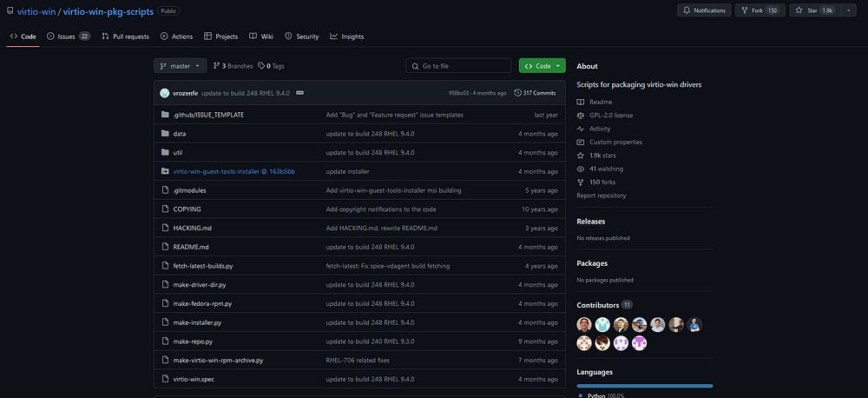Viewport: 868px width, 398px height.
Task: Open make-virtio-win-rpm-archive.py file
Action: pyautogui.click(x=218, y=361)
